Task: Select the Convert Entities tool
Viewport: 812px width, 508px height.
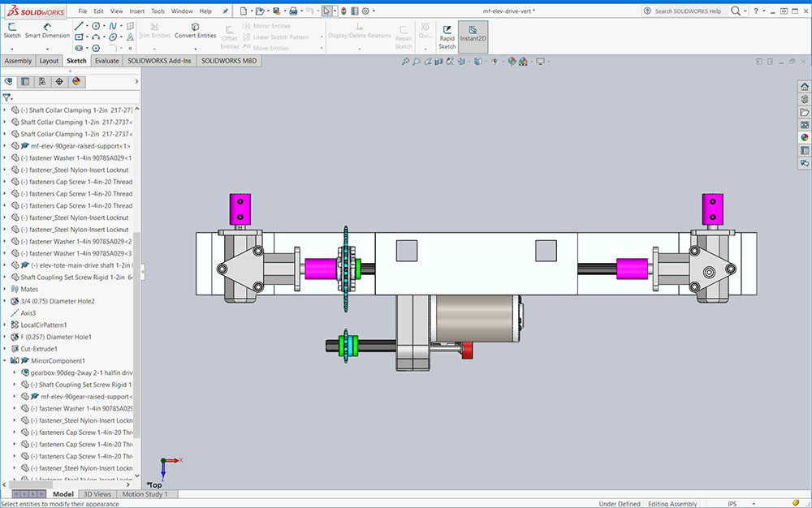Action: point(195,30)
